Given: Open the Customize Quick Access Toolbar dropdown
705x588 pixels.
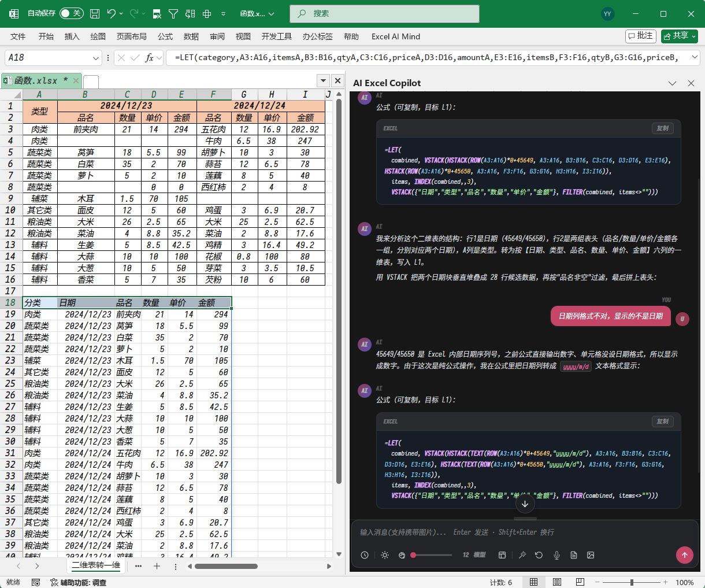Looking at the screenshot, I should (222, 13).
